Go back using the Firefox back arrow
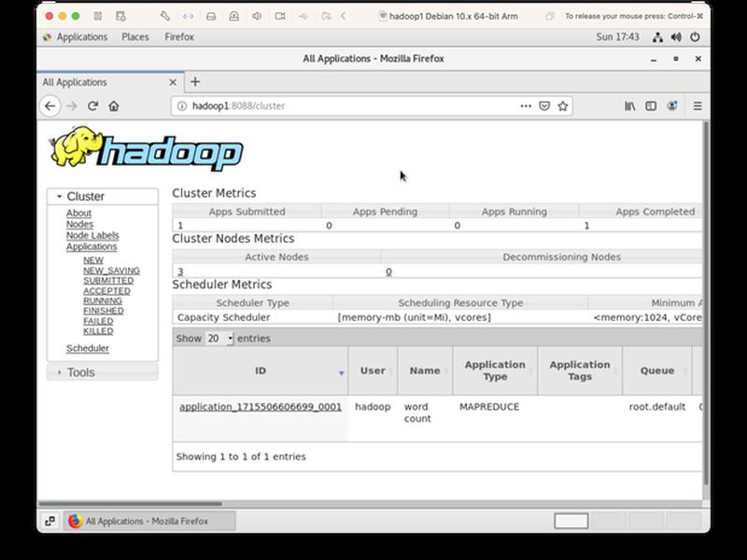The image size is (747, 560). point(50,105)
